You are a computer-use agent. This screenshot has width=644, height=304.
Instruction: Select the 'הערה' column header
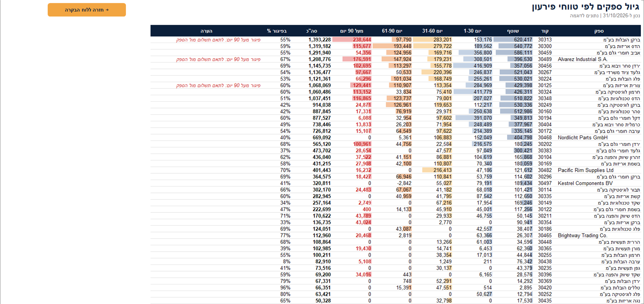coord(206,31)
